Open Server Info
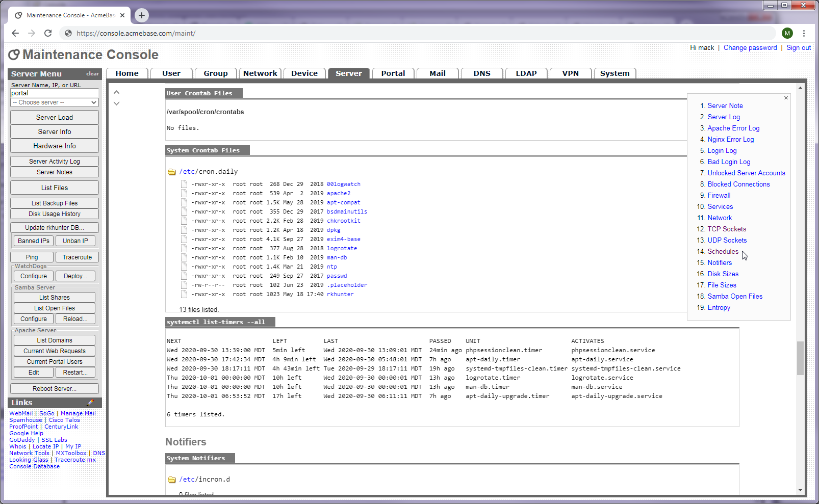The width and height of the screenshot is (819, 504). (x=55, y=131)
